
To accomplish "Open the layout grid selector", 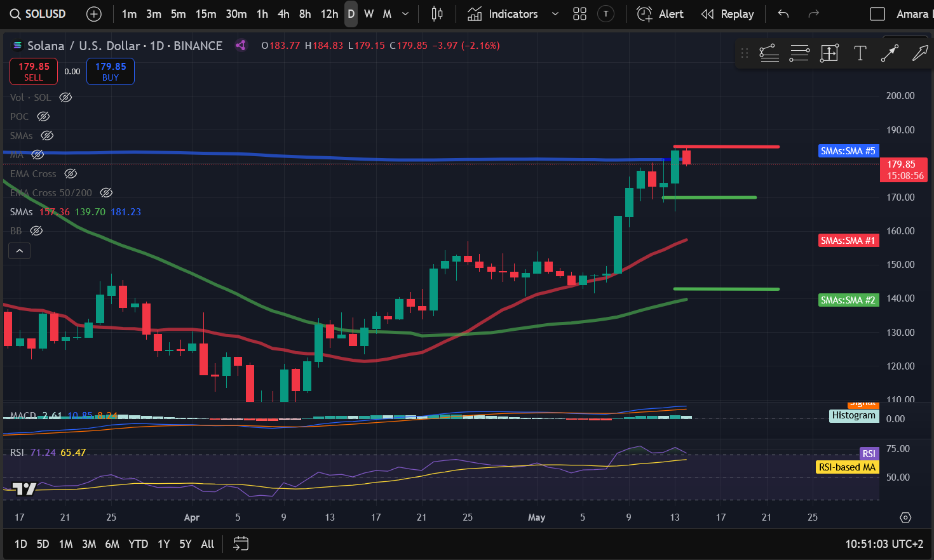I will tap(579, 14).
